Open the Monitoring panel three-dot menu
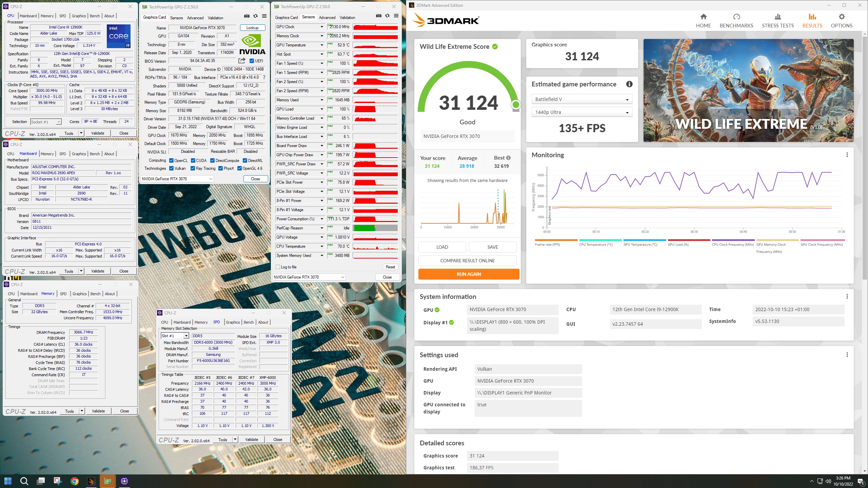868x488 pixels. 847,155
